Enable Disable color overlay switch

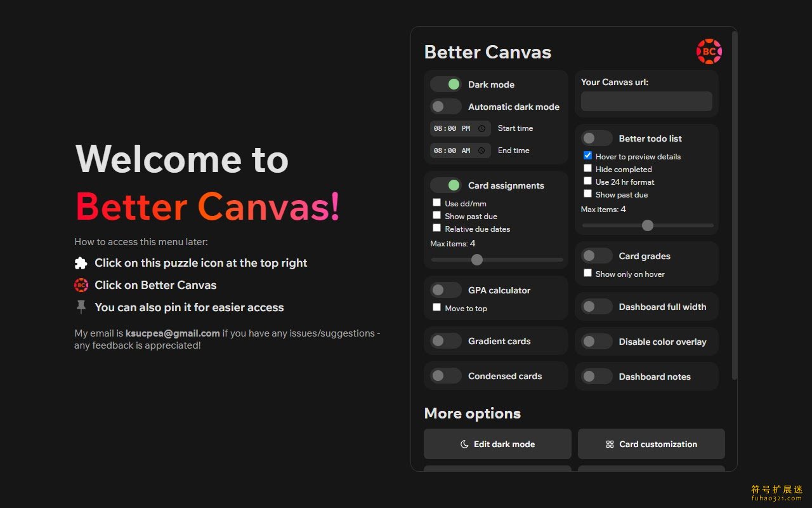click(597, 342)
